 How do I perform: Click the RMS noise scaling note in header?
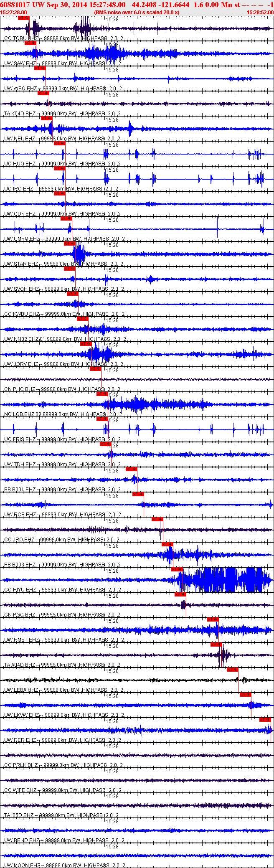pos(137,13)
